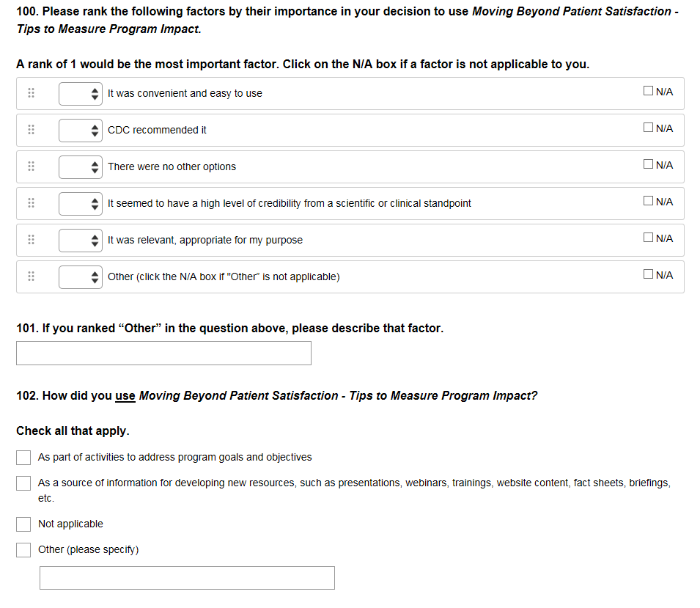Viewport: 700px width, 608px height.
Task: Expand rank selector for 'There were no other options'
Action: 81,166
